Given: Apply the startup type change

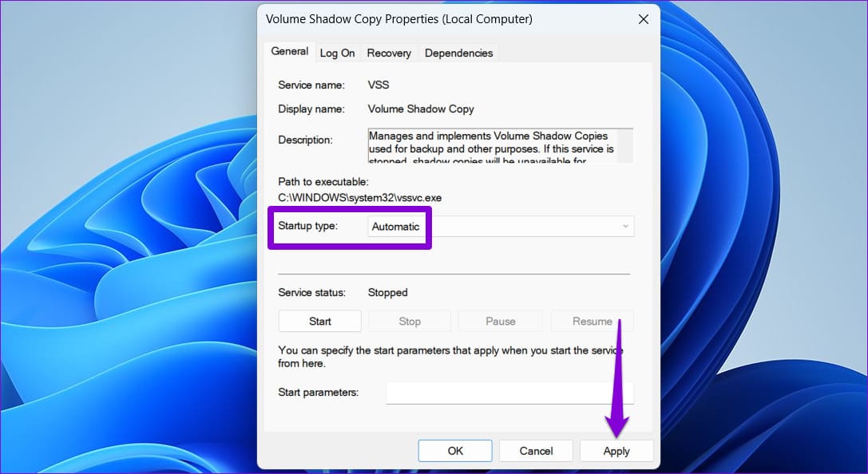Looking at the screenshot, I should tap(616, 451).
